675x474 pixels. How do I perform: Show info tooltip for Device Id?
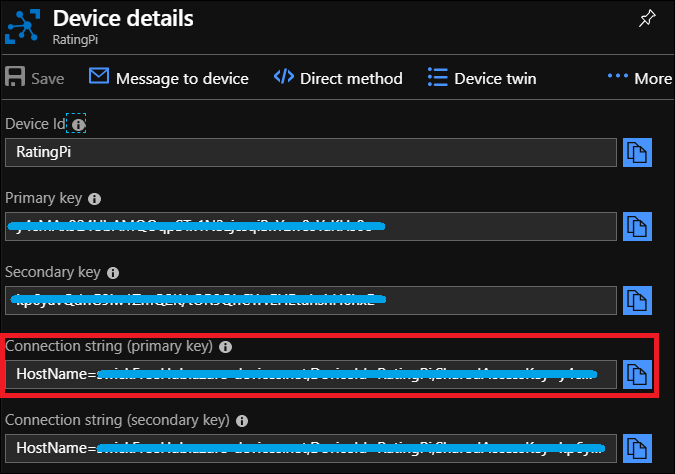[79, 124]
